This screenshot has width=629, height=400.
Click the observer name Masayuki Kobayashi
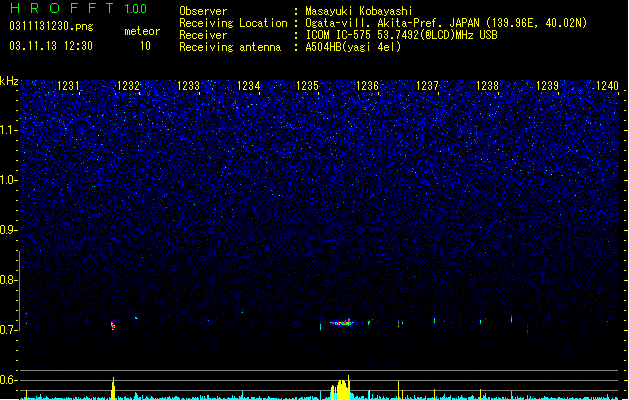point(359,11)
